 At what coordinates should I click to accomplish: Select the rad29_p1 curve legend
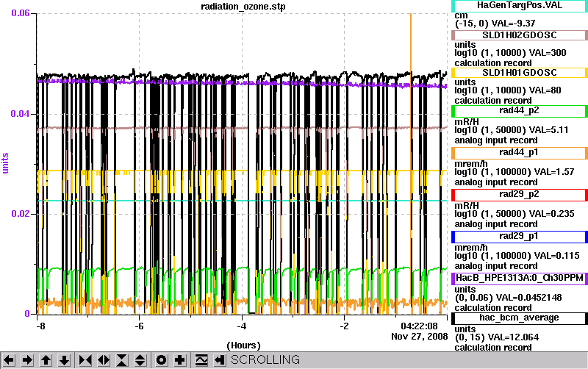520,237
